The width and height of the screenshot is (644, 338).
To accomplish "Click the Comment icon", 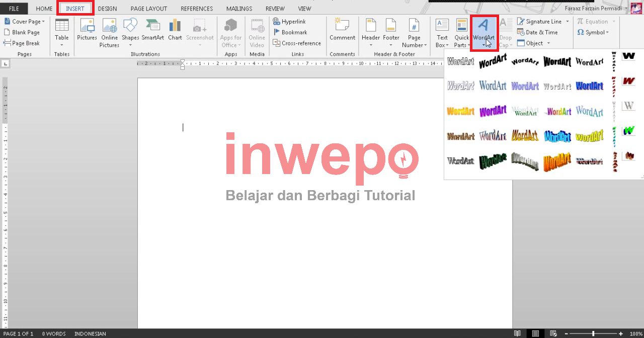I will (x=342, y=30).
